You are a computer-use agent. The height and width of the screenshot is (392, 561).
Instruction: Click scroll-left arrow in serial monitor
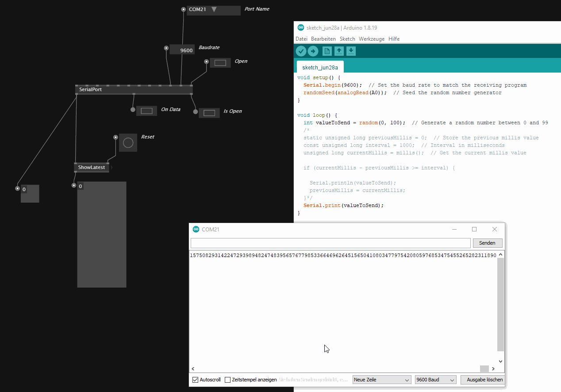point(193,369)
